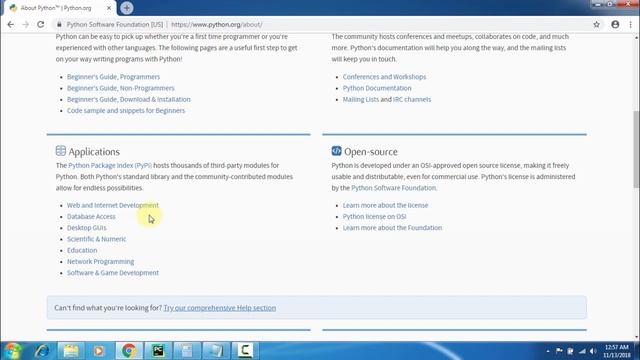The image size is (640, 360).
Task: Open Network Programming link
Action: (100, 262)
